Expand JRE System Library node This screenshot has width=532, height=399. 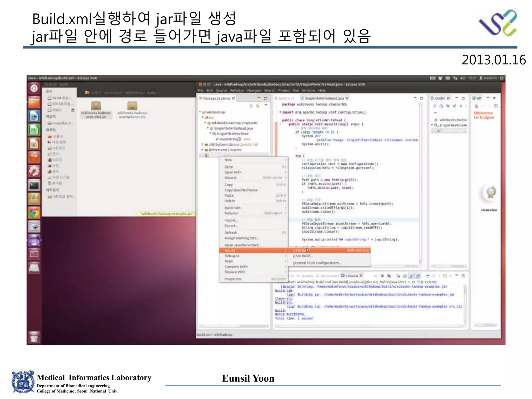[x=202, y=144]
